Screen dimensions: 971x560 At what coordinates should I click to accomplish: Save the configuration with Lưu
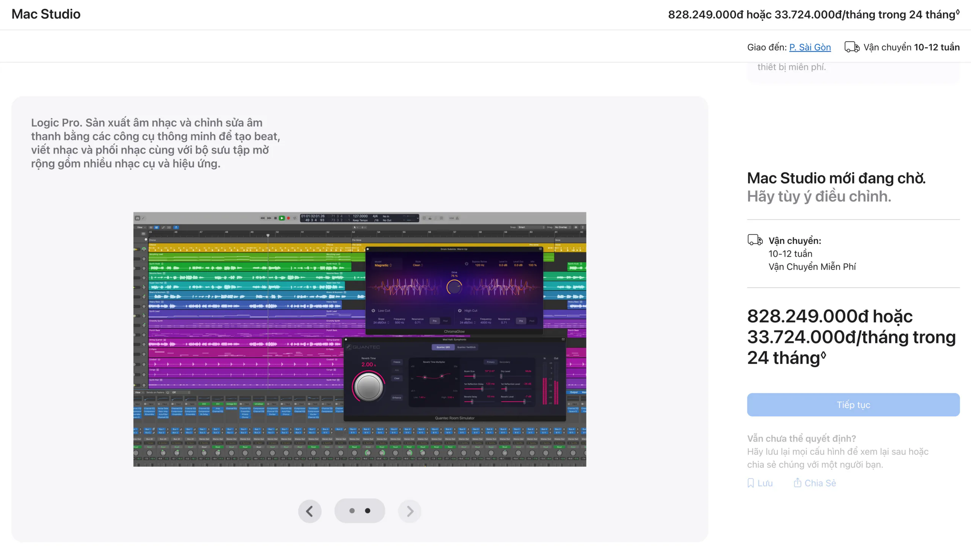(x=760, y=483)
